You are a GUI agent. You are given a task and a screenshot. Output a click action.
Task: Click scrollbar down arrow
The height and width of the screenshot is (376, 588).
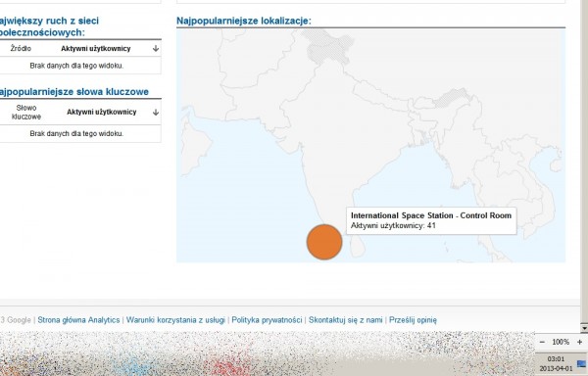(584, 328)
